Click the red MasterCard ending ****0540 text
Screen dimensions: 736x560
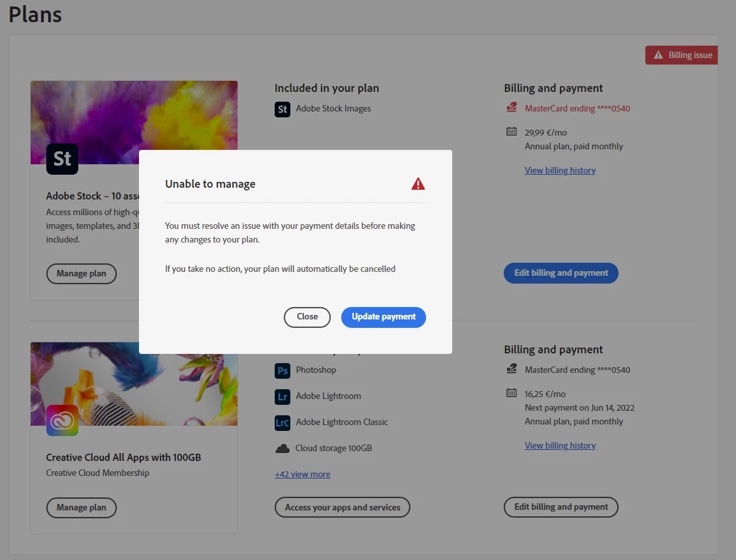[577, 108]
